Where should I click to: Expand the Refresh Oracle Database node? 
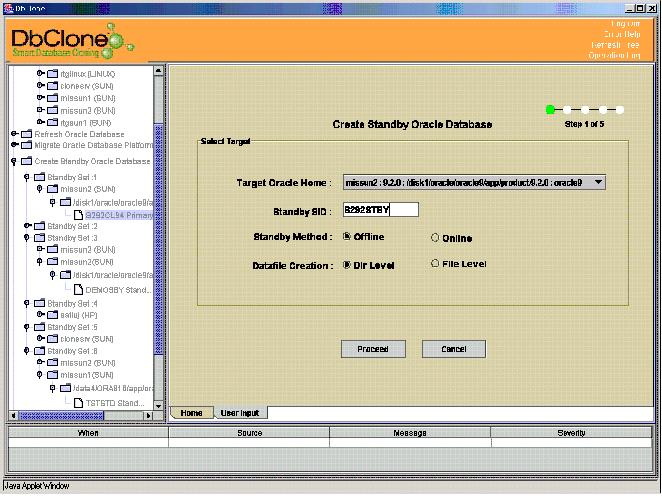pos(14,134)
